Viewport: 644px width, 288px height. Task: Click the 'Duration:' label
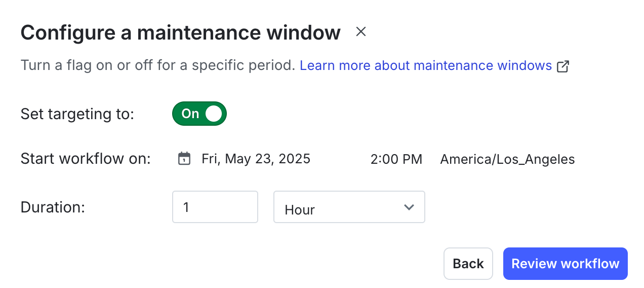pos(52,207)
